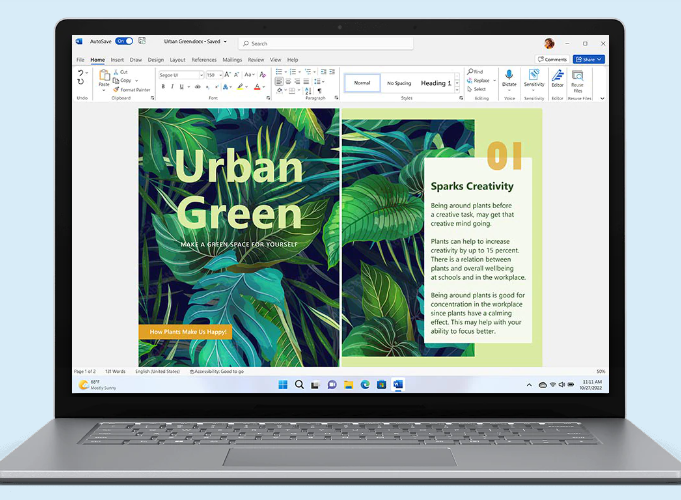Toggle the AutoSave switch
Viewport: 681px width, 500px height.
coord(123,42)
